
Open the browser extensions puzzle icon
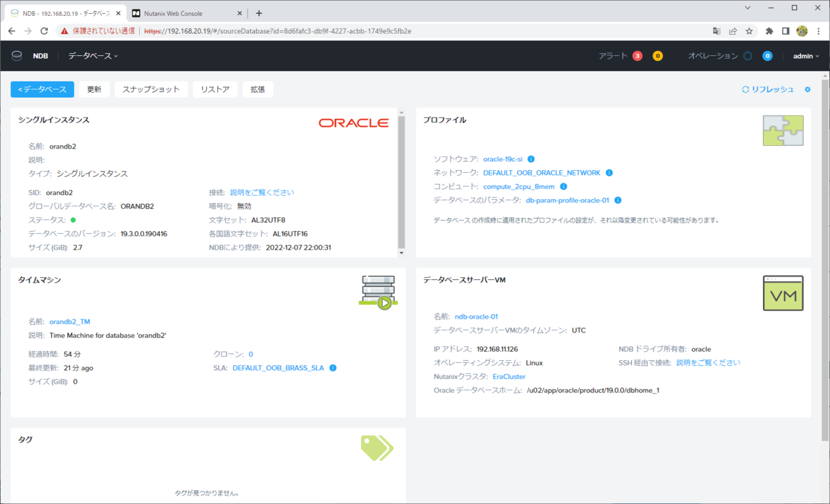769,31
